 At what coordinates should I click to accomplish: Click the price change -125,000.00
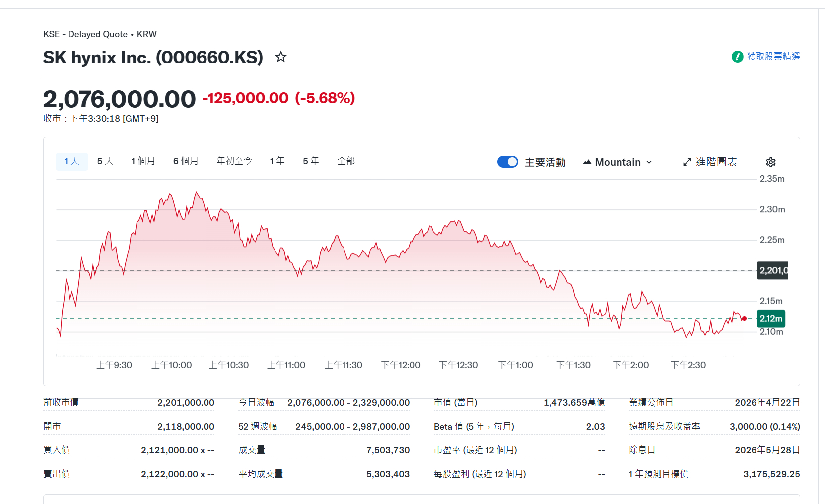[x=245, y=98]
